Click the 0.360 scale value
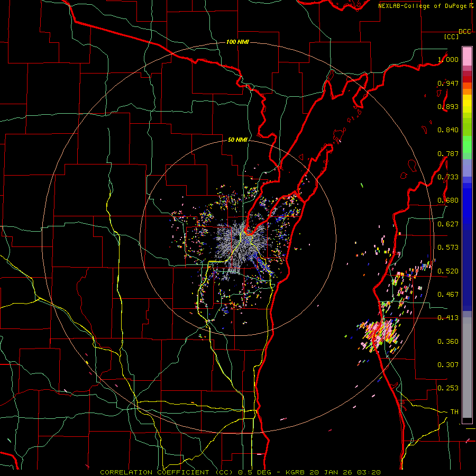 (x=448, y=342)
